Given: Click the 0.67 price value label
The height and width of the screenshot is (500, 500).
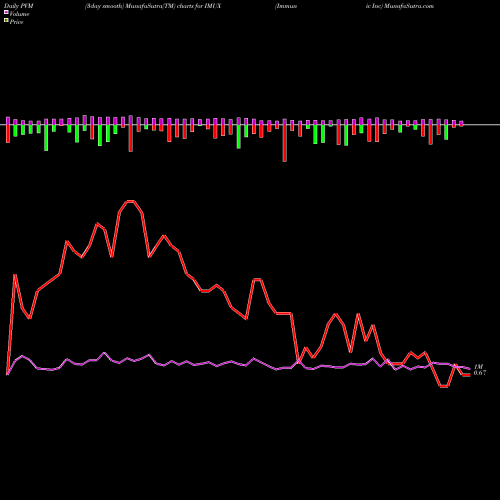Looking at the screenshot, I should pyautogui.click(x=480, y=373).
